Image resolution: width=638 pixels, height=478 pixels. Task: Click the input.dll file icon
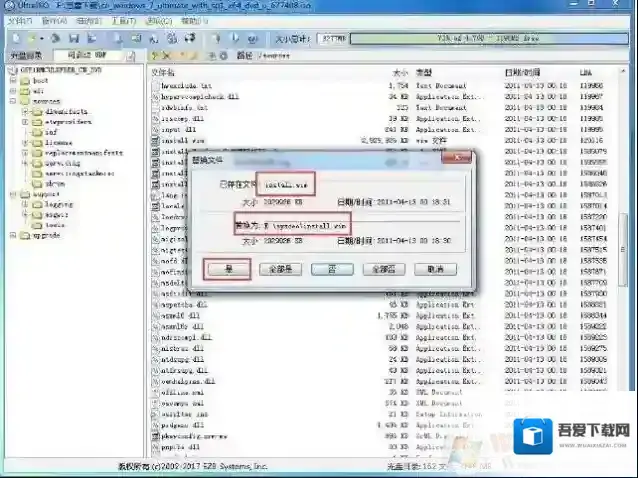tap(155, 129)
